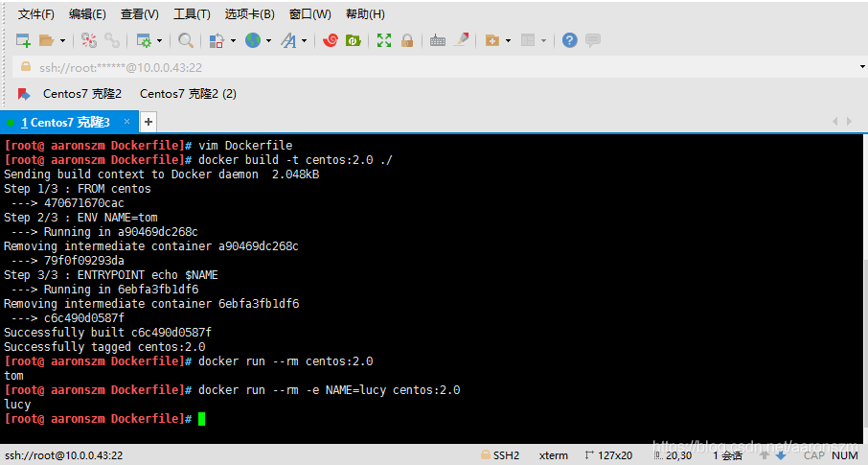This screenshot has height=465, width=868.
Task: Click the NUM indicator in status bar
Action: (845, 455)
